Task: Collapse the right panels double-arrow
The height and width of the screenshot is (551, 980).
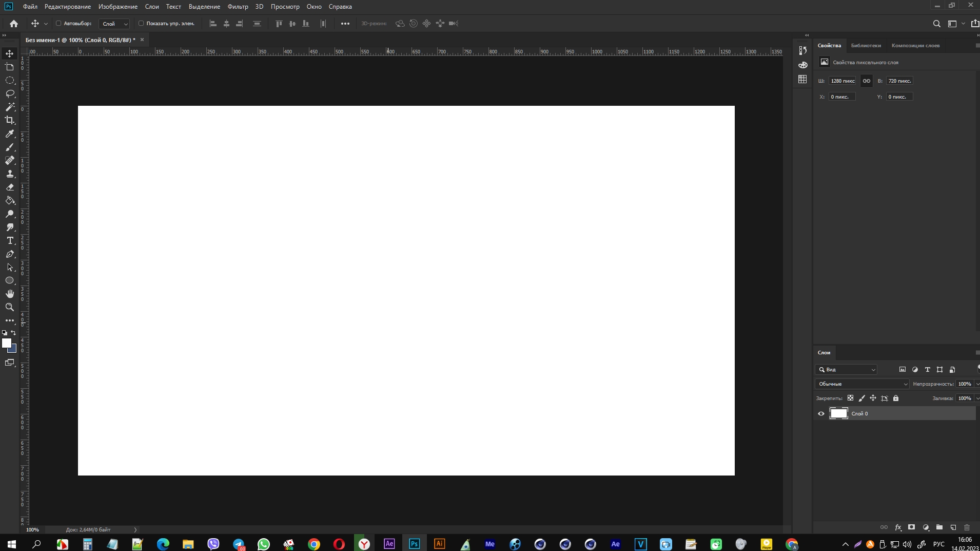Action: coord(807,35)
